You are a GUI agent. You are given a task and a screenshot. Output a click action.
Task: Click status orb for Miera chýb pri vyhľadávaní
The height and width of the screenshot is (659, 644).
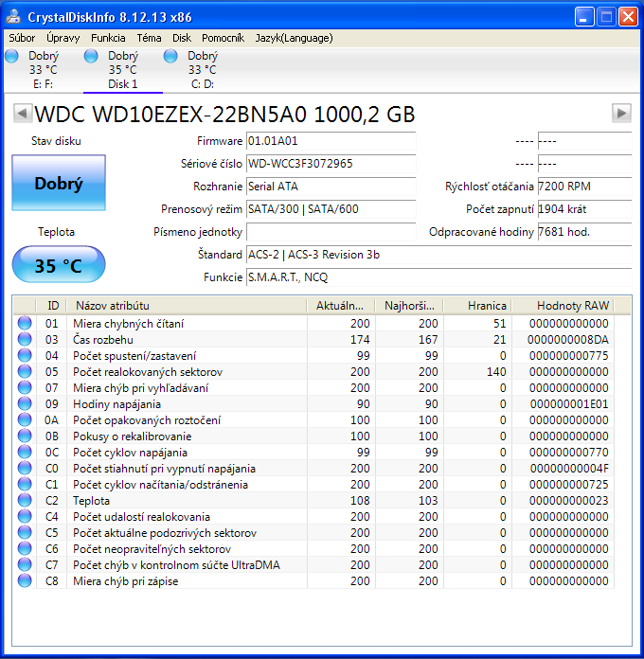tap(25, 387)
